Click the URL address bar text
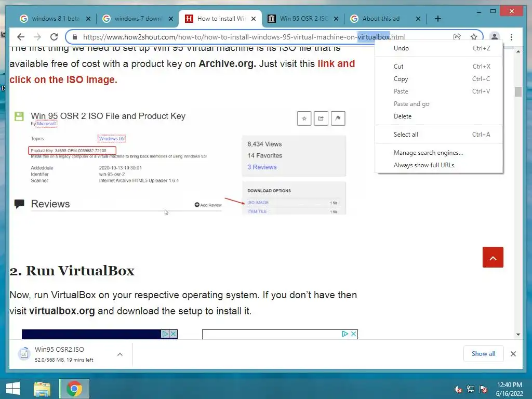Screen dimensions: 532x399 click(x=244, y=37)
